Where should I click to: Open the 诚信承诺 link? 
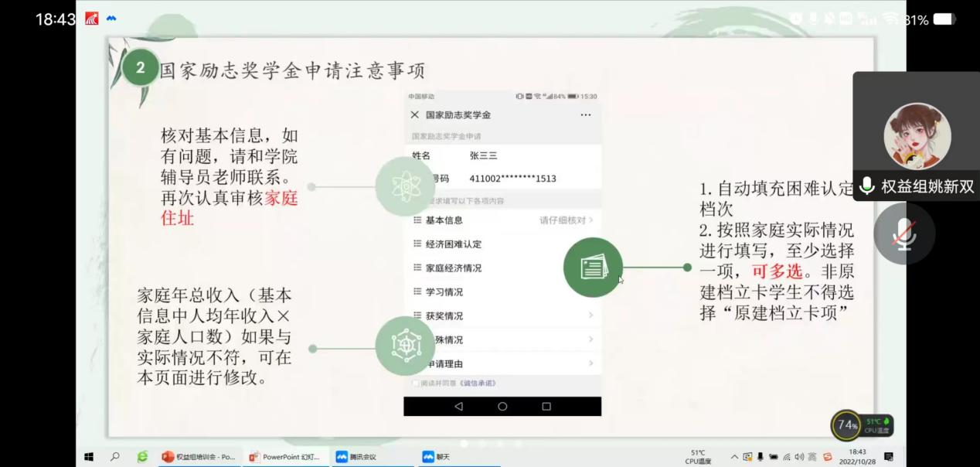tap(478, 383)
